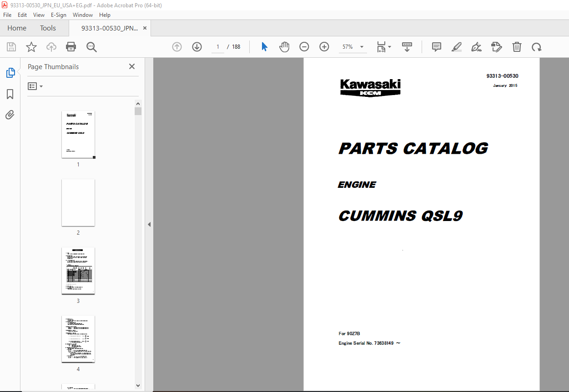Select the 93313-00530_JPN document tab
569x392 pixels.
[x=109, y=28]
